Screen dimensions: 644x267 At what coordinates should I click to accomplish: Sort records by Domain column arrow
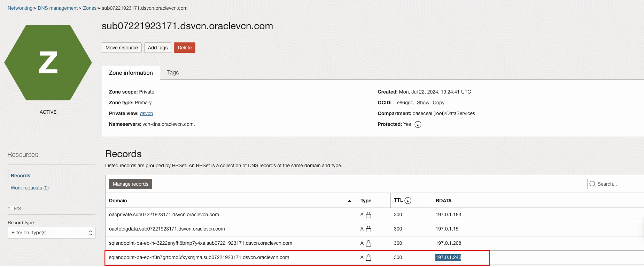coord(350,201)
